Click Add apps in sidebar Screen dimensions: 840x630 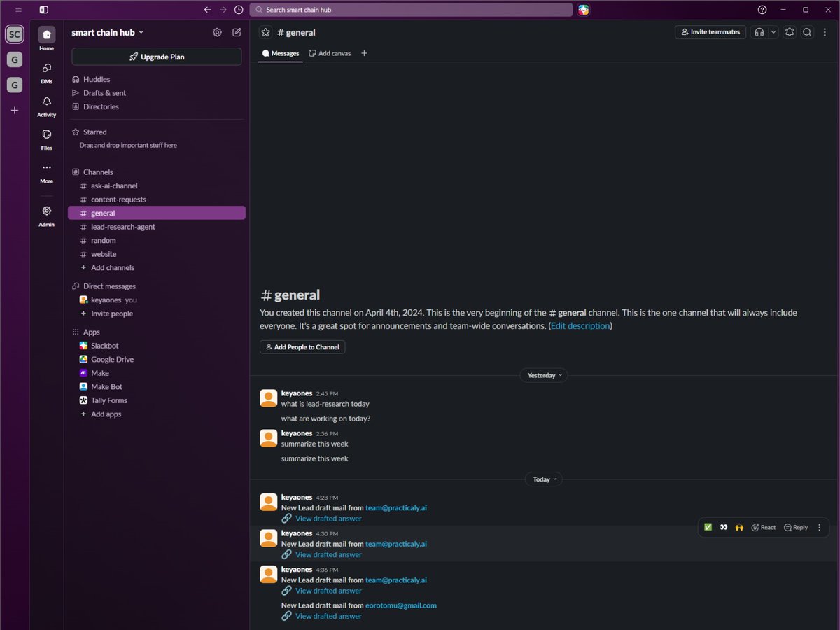pyautogui.click(x=157, y=414)
